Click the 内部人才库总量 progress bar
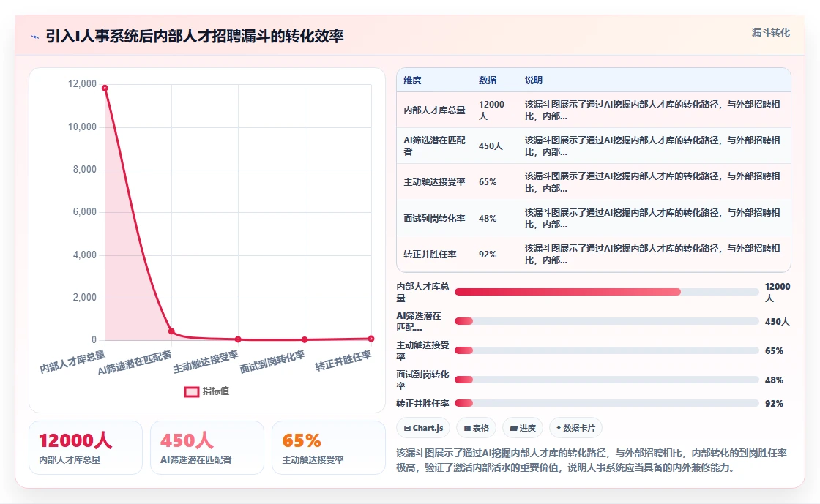Viewport: 820px width, 504px height. 607,292
